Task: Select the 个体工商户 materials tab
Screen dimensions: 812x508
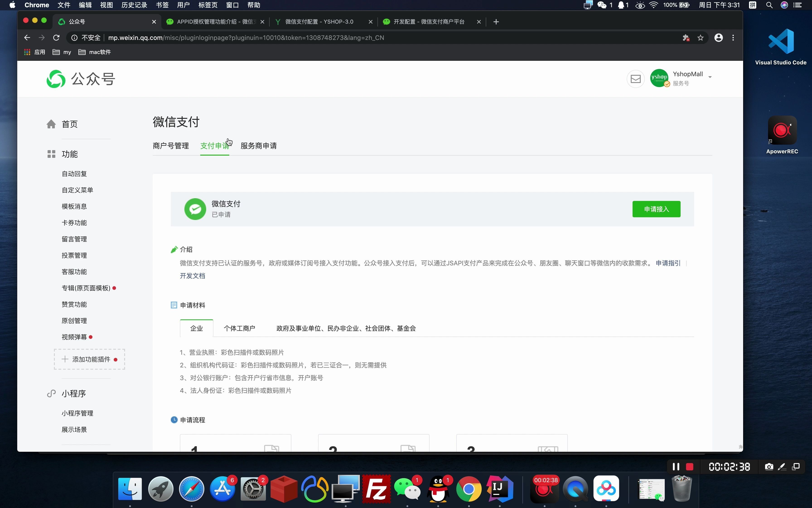Action: (239, 328)
